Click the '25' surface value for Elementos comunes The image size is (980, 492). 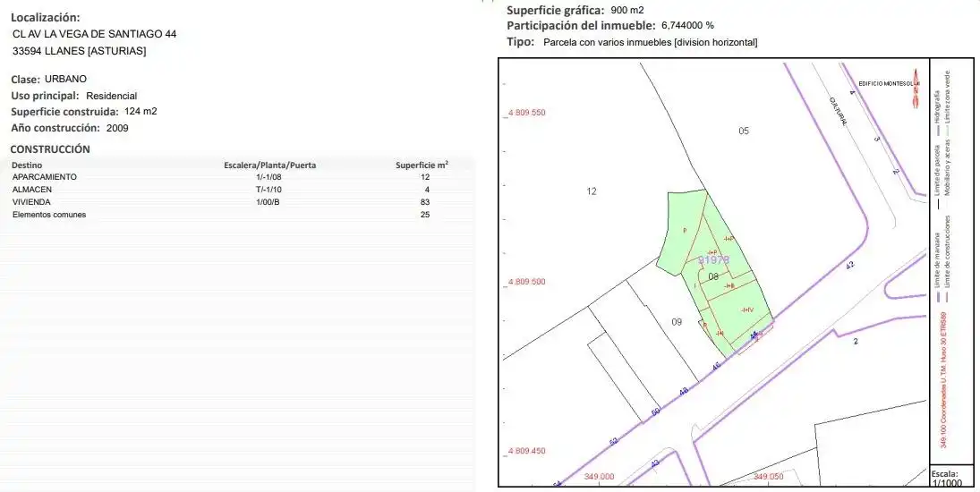click(x=425, y=215)
